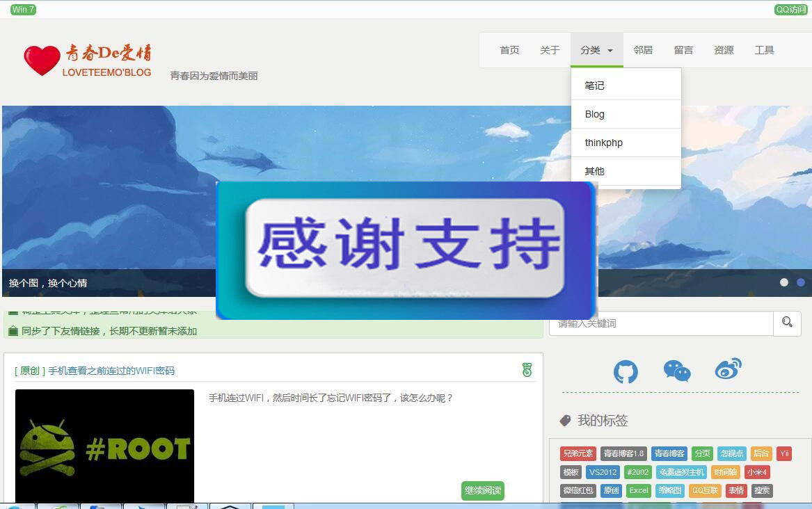Click the red Yii tag

click(784, 453)
